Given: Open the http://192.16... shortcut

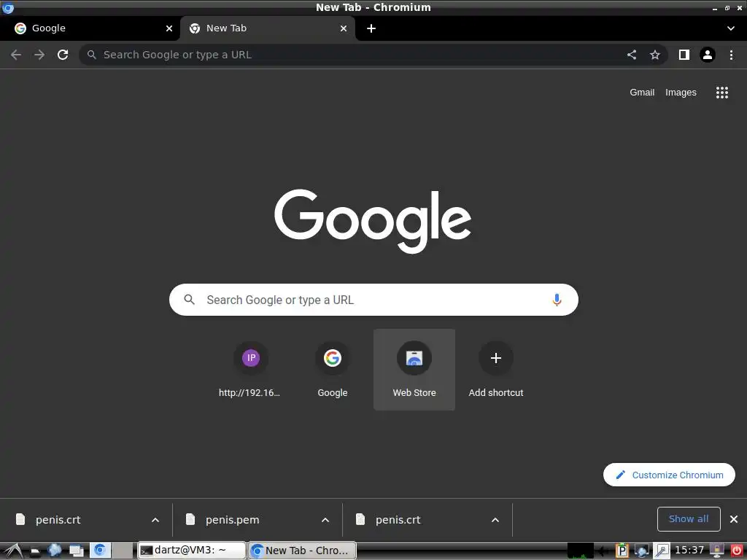Looking at the screenshot, I should click(x=251, y=370).
